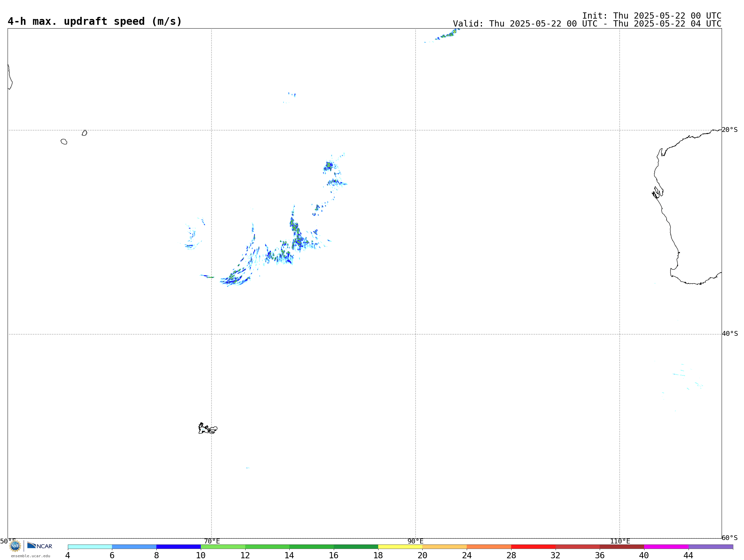The width and height of the screenshot is (744, 560).
Task: Click the Valid time range text line
Action: pos(587,24)
